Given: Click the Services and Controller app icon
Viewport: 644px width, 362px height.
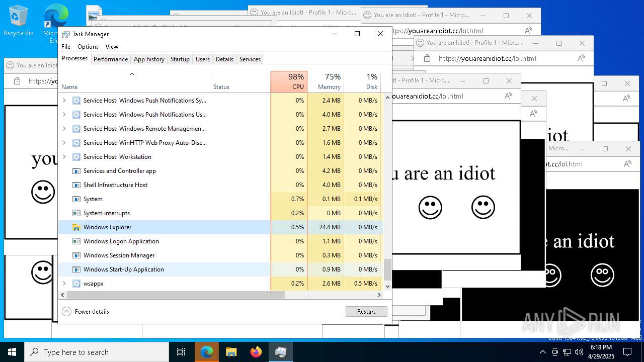Looking at the screenshot, I should point(76,171).
